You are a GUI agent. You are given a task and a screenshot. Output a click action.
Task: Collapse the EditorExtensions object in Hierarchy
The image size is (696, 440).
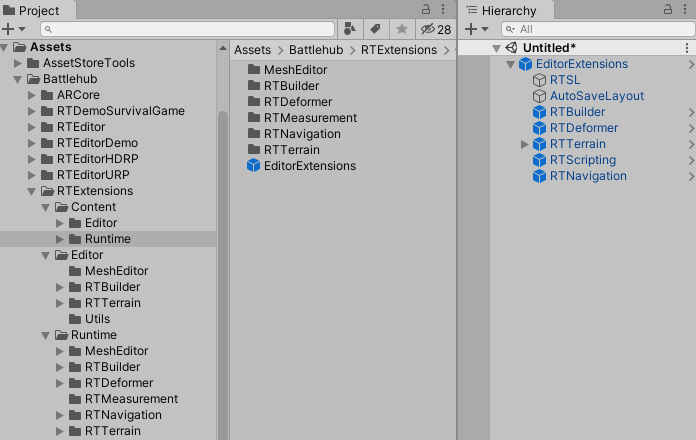[x=510, y=64]
